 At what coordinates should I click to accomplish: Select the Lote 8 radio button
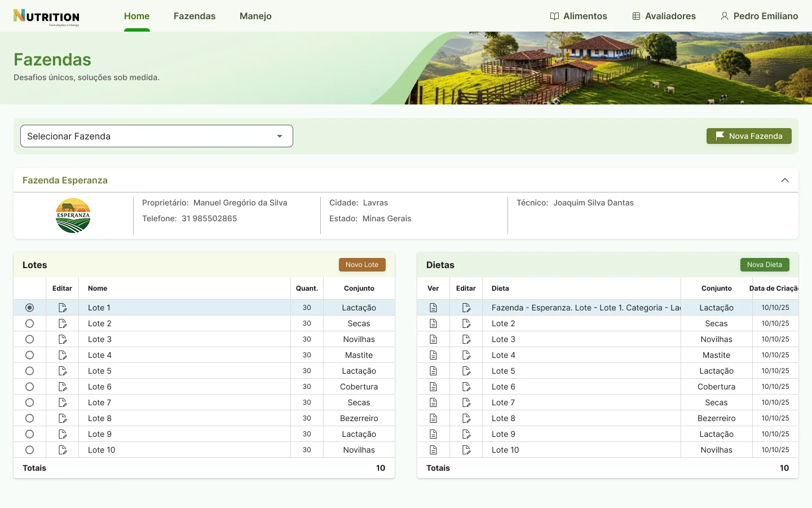point(30,418)
